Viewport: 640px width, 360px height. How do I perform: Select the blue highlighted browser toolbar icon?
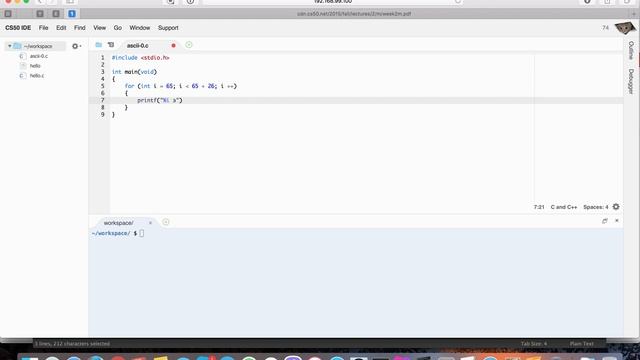[x=72, y=14]
